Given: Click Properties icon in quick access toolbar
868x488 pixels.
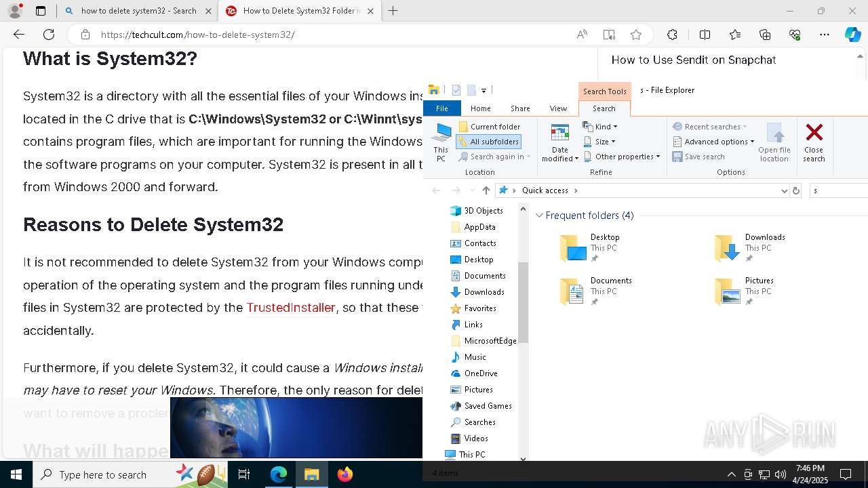Looking at the screenshot, I should pos(456,90).
